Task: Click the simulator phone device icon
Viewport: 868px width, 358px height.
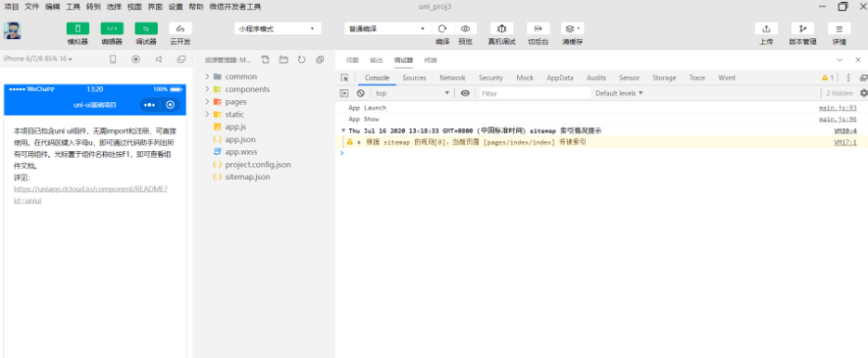Action: [x=113, y=59]
